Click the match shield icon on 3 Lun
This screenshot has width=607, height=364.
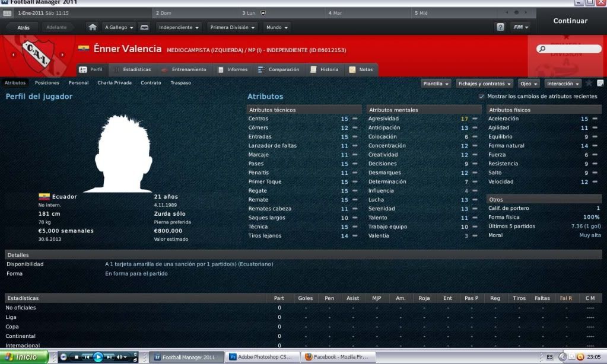pyautogui.click(x=263, y=13)
